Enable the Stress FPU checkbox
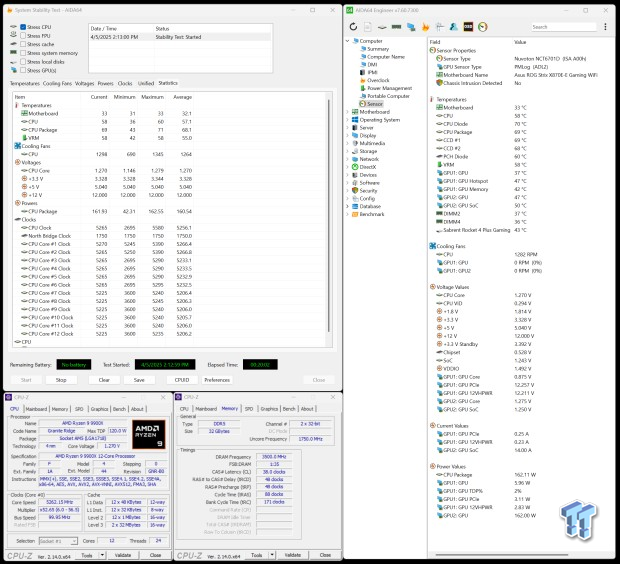The image size is (620, 564). tap(23, 36)
